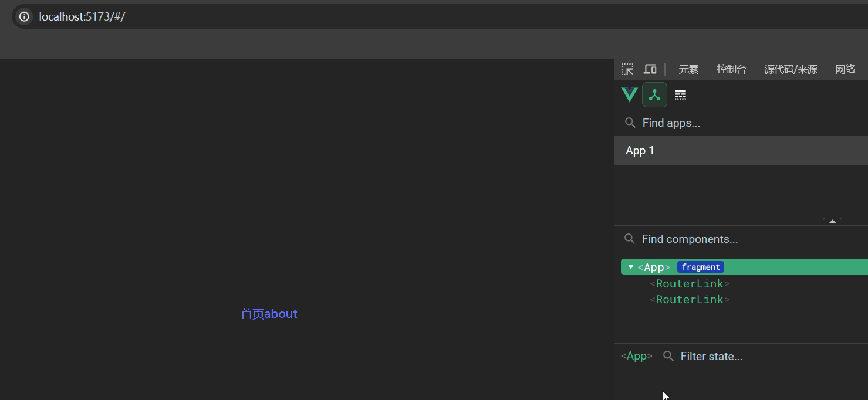The height and width of the screenshot is (400, 868).
Task: Open the 网络 tab
Action: (845, 69)
